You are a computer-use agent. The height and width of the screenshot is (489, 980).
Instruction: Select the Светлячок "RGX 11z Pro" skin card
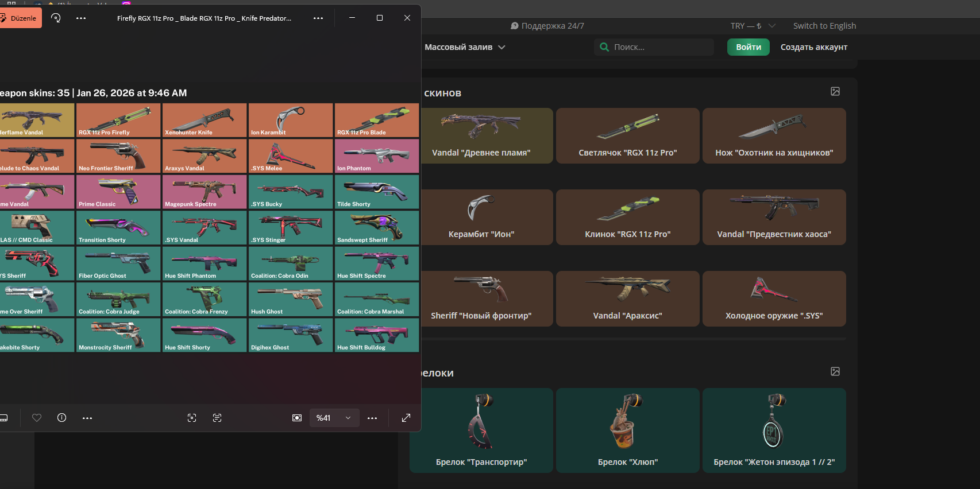click(628, 135)
